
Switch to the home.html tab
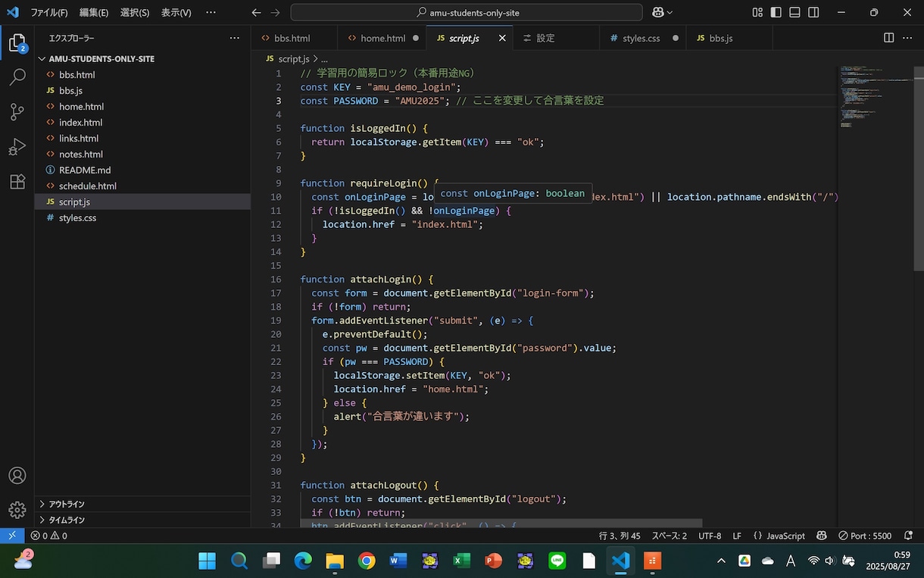(382, 38)
